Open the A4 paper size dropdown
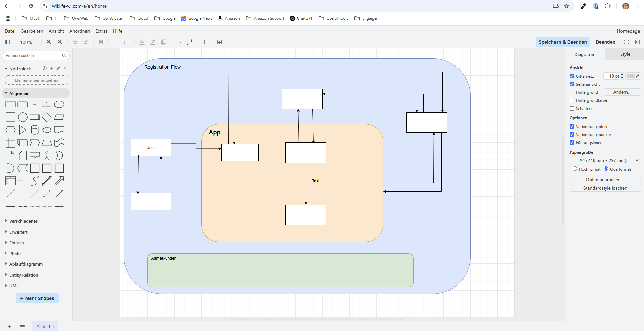The height and width of the screenshot is (331, 644). click(x=605, y=160)
